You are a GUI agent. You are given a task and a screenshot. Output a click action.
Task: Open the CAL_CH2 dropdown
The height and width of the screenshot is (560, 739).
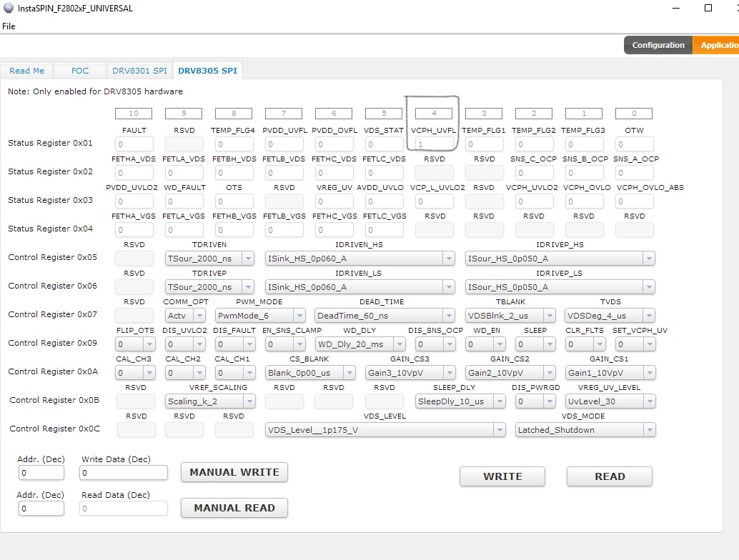click(x=185, y=373)
